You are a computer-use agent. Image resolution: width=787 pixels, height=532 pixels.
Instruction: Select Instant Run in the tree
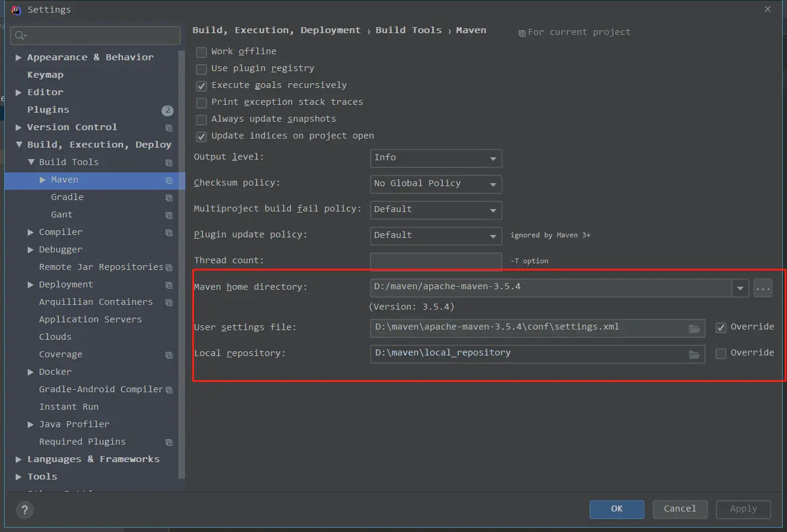pyautogui.click(x=69, y=407)
